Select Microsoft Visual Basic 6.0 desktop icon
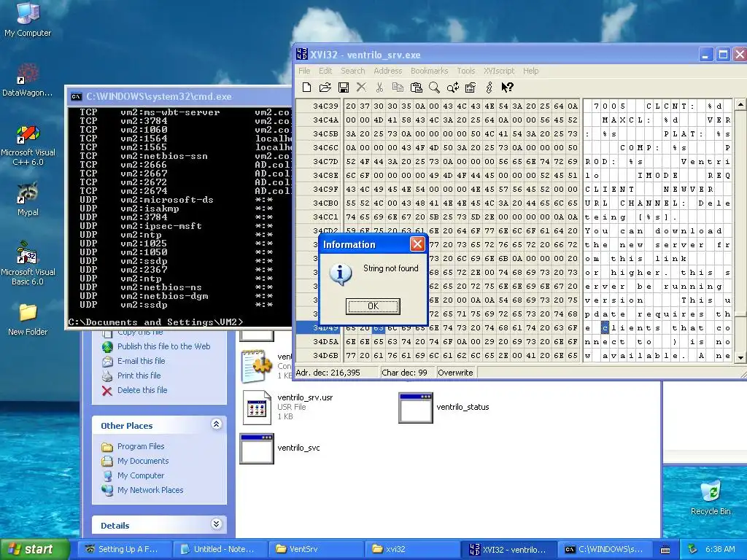 click(x=28, y=263)
